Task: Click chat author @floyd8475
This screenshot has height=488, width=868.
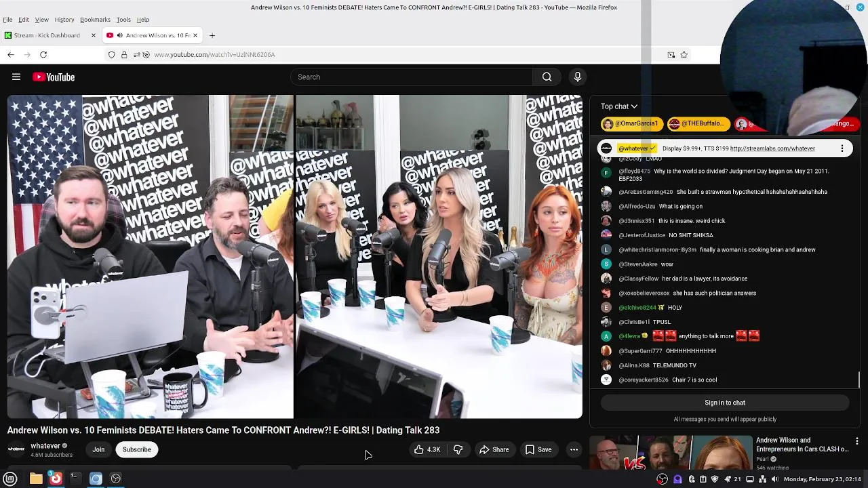Action: (x=634, y=171)
